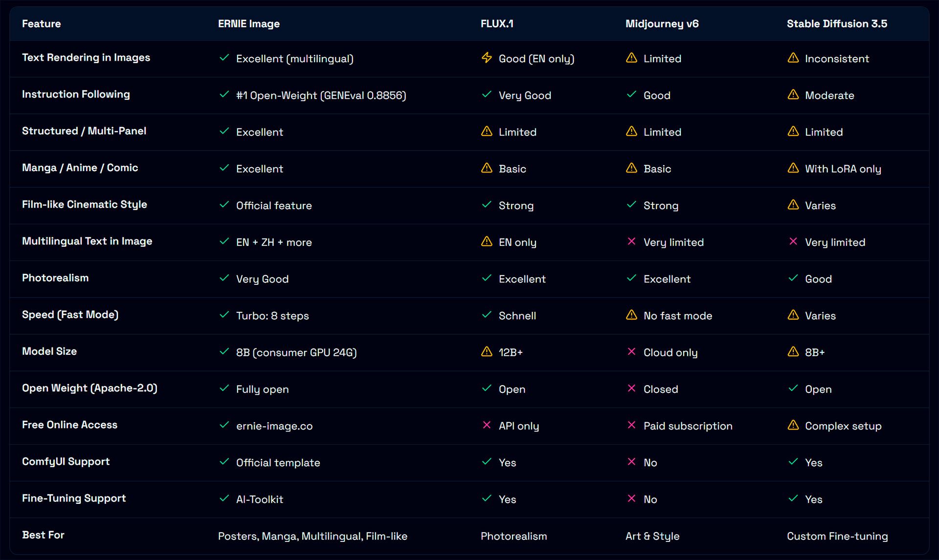
Task: Click pink X icon beside Cloud only
Action: pos(631,351)
